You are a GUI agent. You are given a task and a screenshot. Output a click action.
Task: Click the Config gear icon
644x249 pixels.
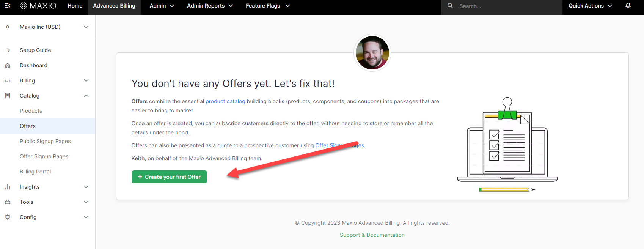(8, 217)
